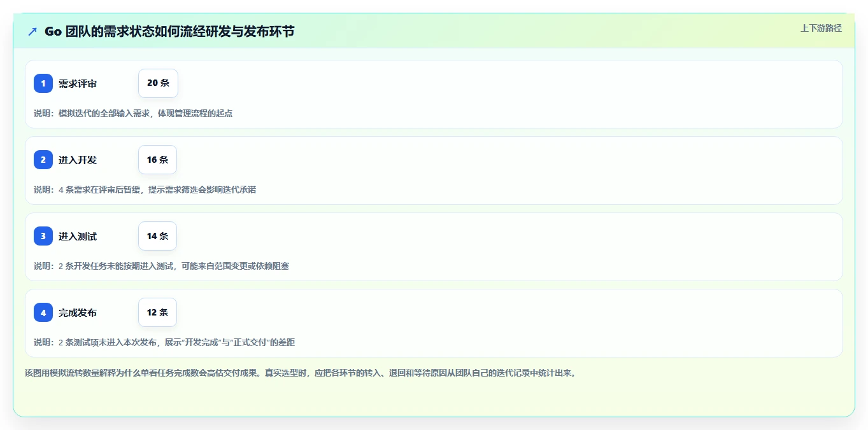Select the 进入开发 step label

tap(78, 160)
